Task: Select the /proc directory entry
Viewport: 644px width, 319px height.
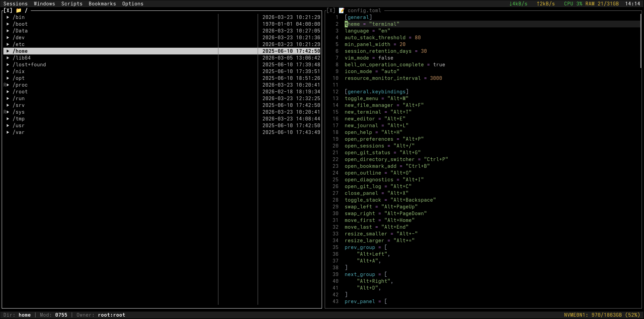Action: (x=20, y=85)
